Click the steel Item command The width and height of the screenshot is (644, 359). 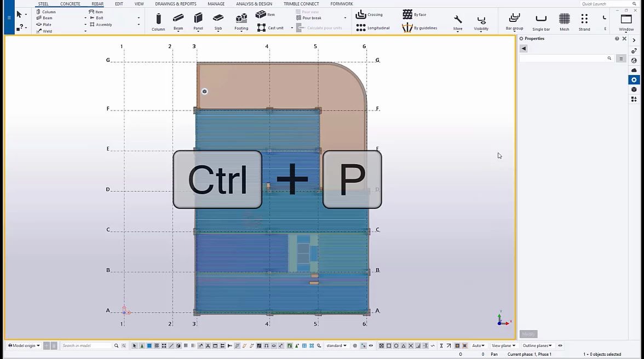tap(96, 11)
